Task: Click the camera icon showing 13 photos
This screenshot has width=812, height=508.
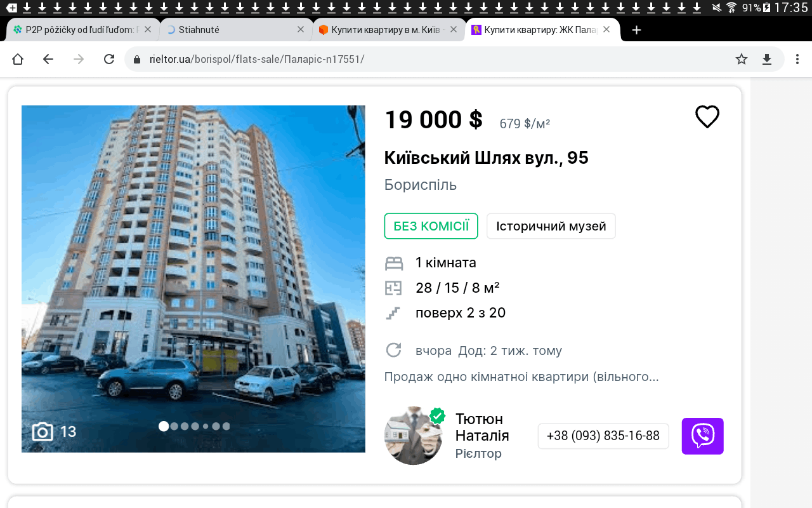Action: (x=43, y=432)
